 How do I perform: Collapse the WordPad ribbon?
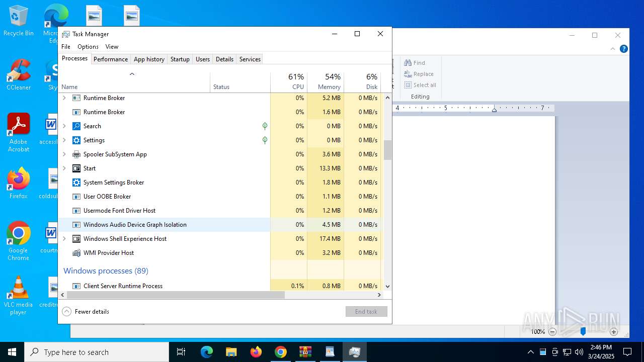pos(613,49)
